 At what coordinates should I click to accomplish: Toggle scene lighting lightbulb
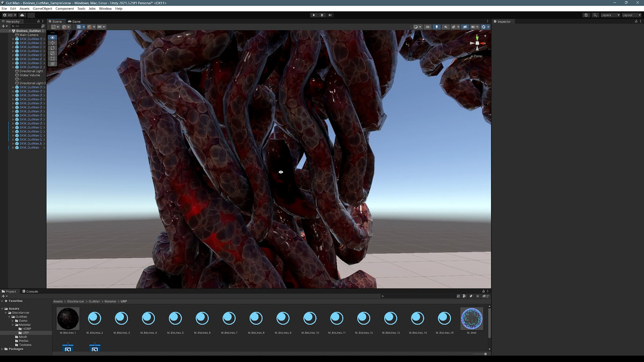[436, 27]
